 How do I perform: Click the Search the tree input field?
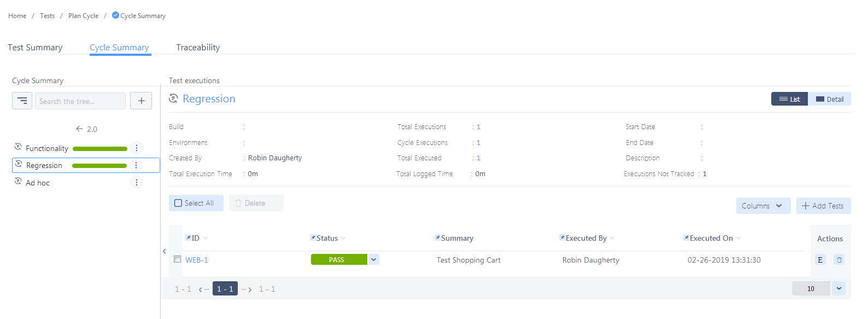pos(80,101)
